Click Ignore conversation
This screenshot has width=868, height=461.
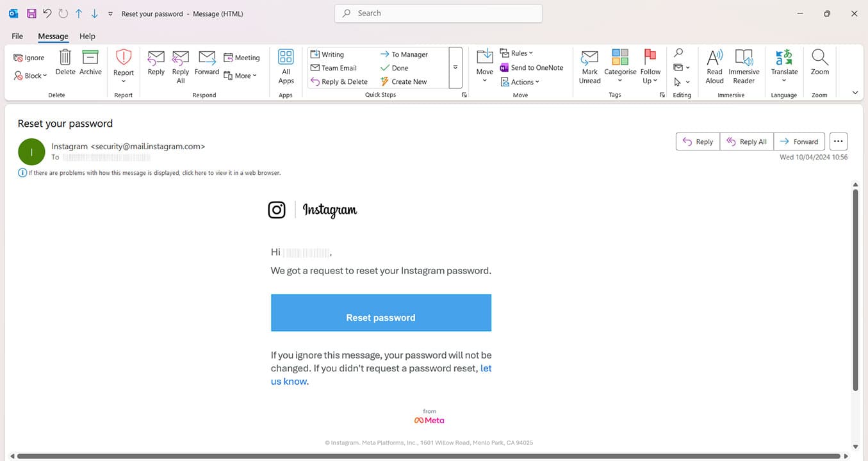click(x=29, y=58)
